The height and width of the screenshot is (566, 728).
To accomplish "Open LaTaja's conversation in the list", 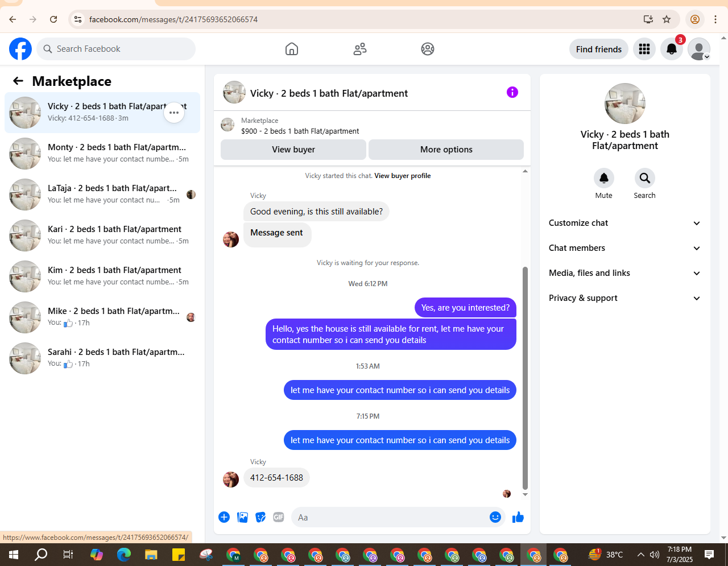I will pyautogui.click(x=102, y=195).
